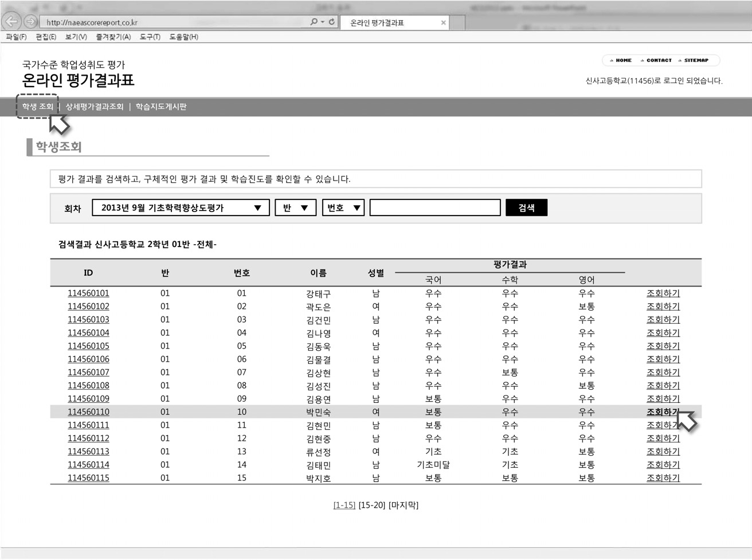Open the SITEMAP link

click(x=694, y=60)
